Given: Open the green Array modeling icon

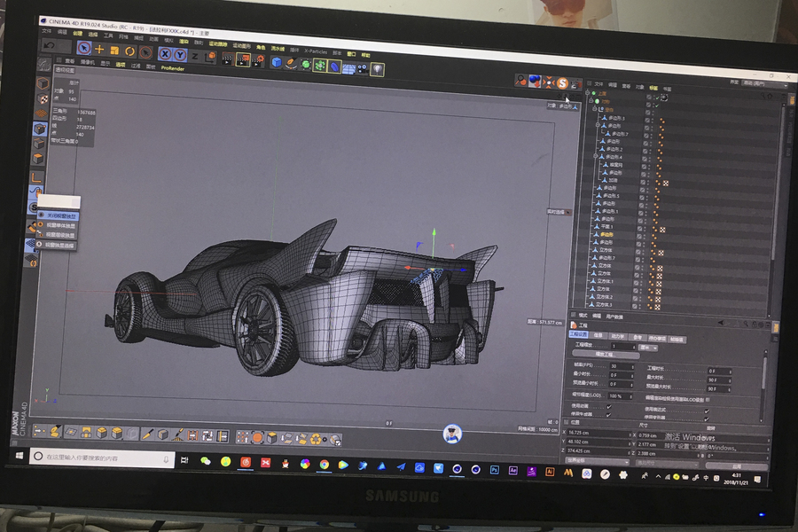Looking at the screenshot, I should pyautogui.click(x=320, y=65).
